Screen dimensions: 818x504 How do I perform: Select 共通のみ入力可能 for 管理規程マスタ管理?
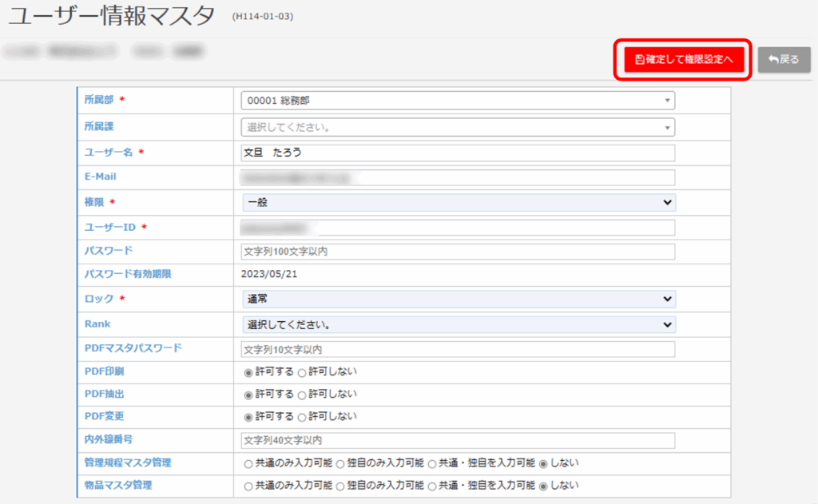tap(248, 463)
